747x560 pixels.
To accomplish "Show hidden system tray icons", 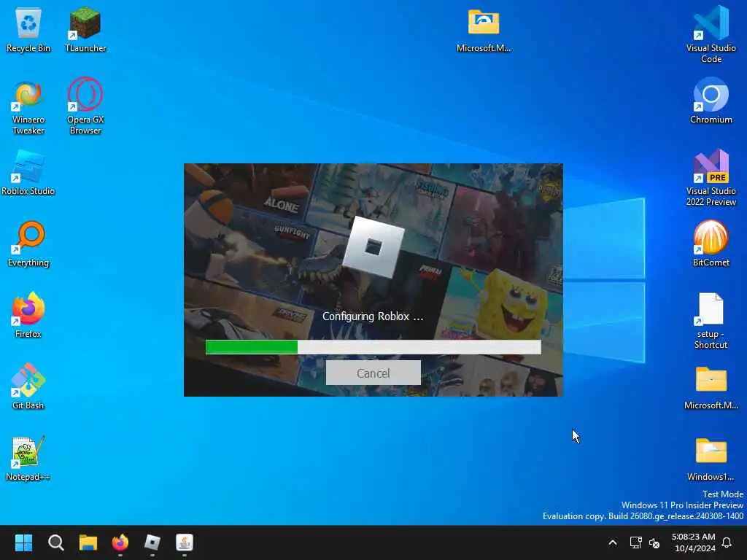I will [613, 542].
